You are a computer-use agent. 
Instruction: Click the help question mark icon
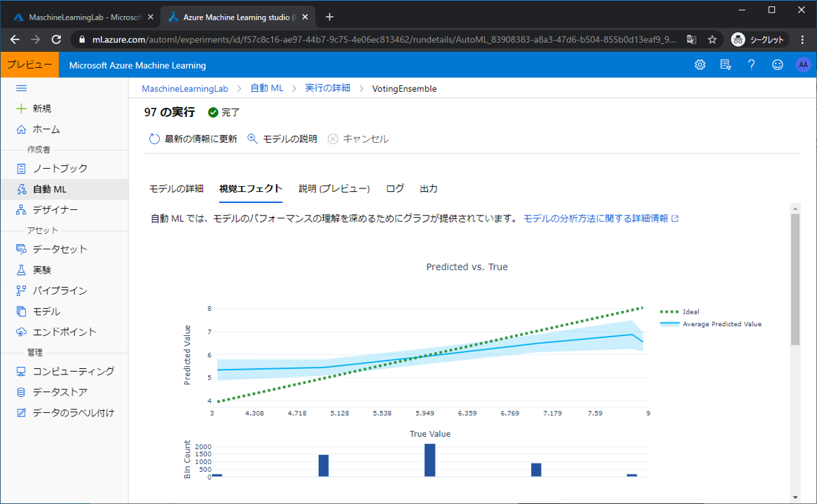[x=751, y=65]
